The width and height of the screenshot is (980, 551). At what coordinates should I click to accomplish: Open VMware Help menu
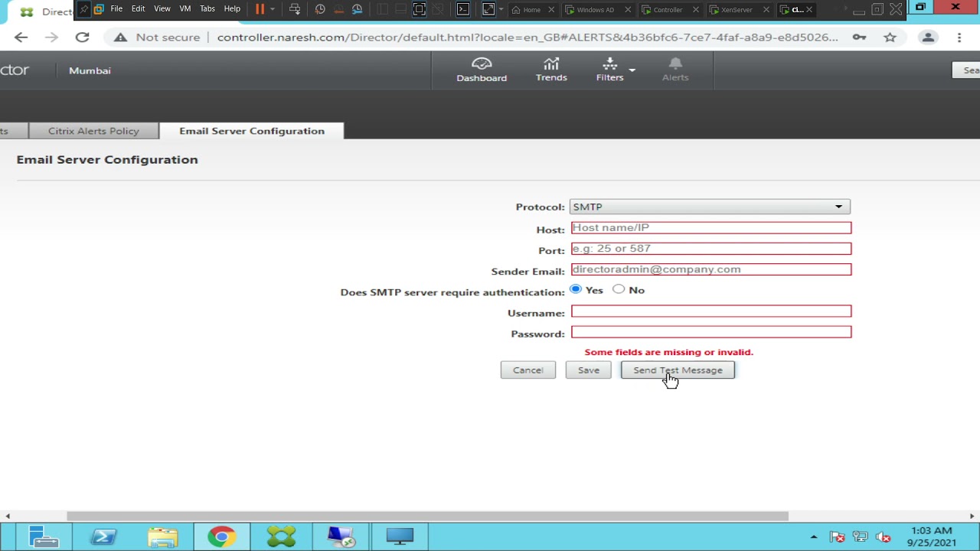tap(232, 9)
